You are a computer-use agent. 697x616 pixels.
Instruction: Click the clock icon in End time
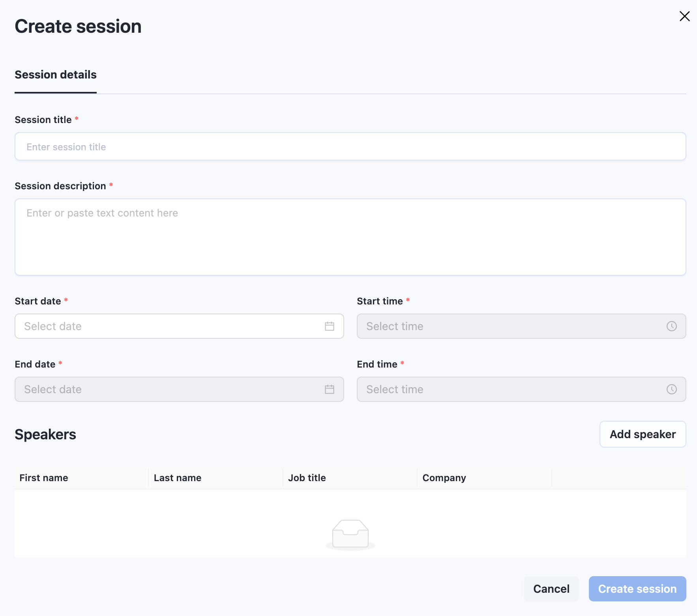(x=671, y=390)
